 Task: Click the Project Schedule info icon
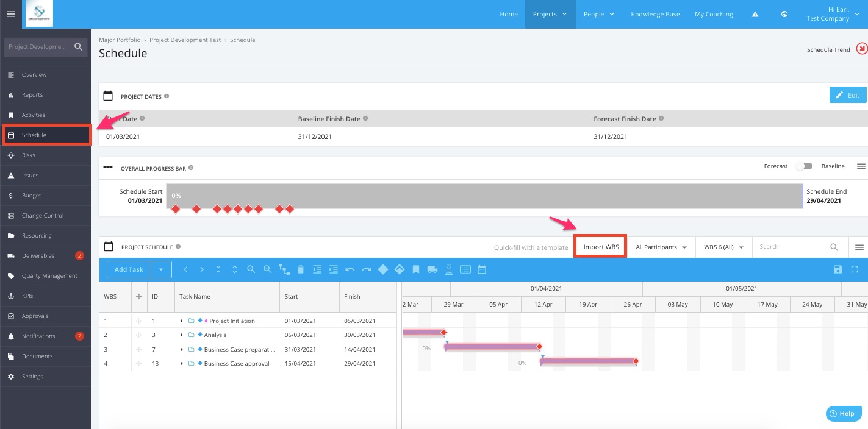[178, 247]
